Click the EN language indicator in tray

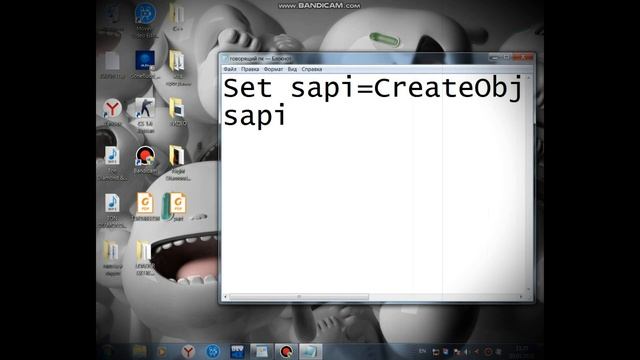coord(422,351)
